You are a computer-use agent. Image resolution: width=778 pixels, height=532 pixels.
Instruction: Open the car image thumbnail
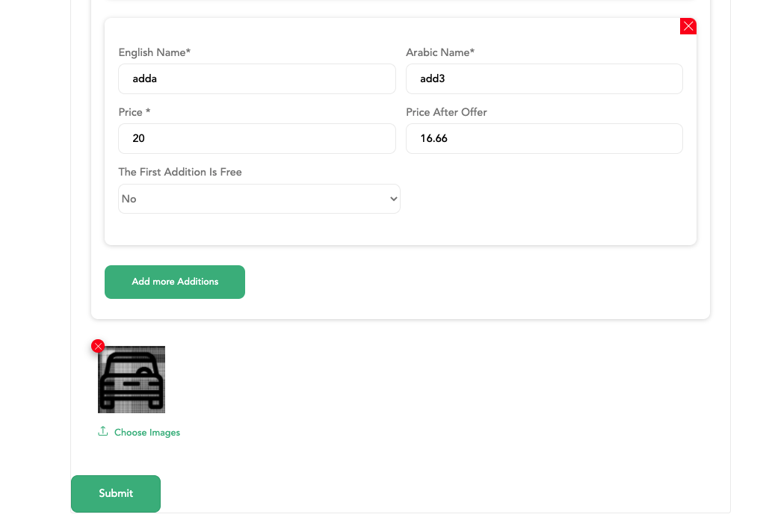[132, 380]
